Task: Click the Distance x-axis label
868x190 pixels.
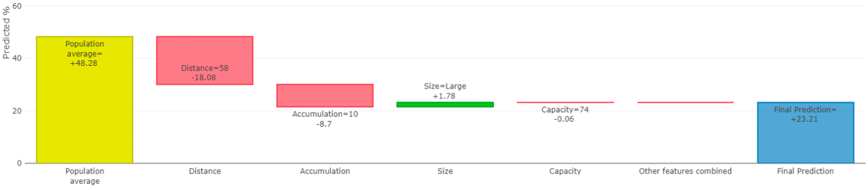Action: [205, 171]
